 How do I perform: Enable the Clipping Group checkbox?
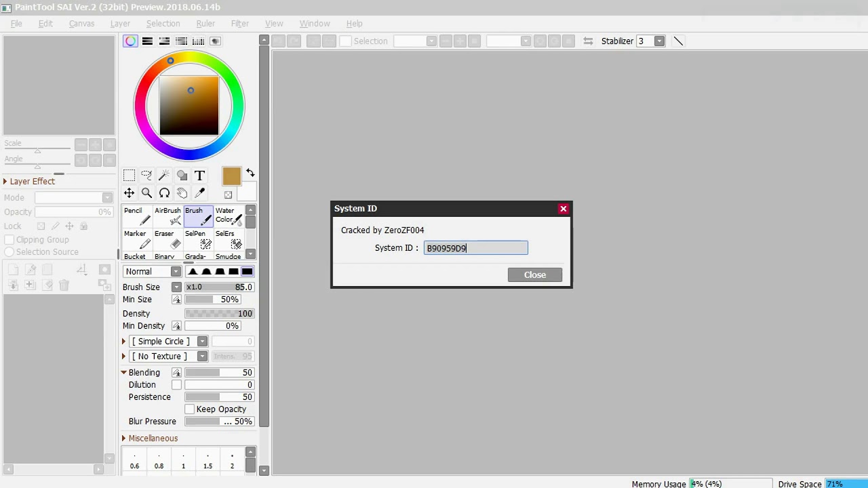pos(9,240)
